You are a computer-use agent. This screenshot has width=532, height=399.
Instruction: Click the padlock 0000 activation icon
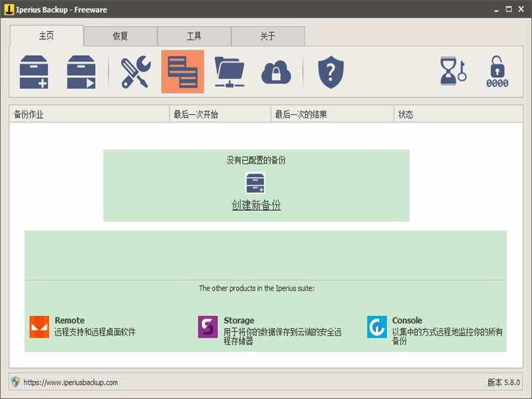click(497, 72)
